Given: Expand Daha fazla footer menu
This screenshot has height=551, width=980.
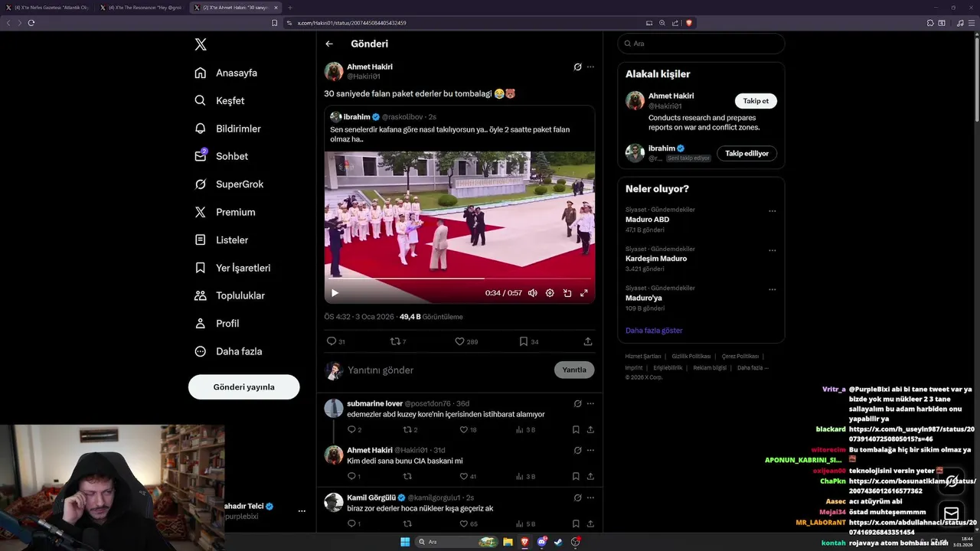Looking at the screenshot, I should click(753, 368).
